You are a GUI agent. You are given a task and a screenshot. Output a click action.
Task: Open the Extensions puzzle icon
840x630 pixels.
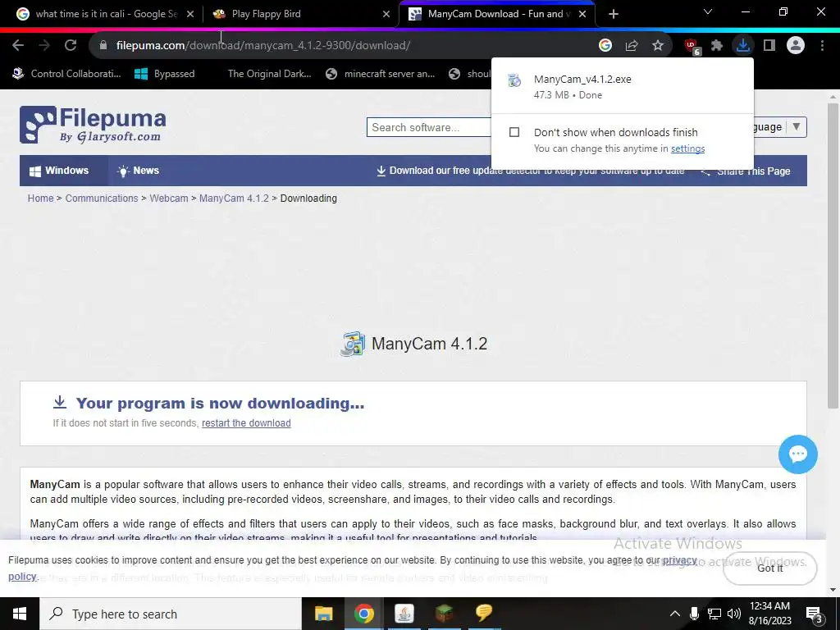pyautogui.click(x=717, y=46)
